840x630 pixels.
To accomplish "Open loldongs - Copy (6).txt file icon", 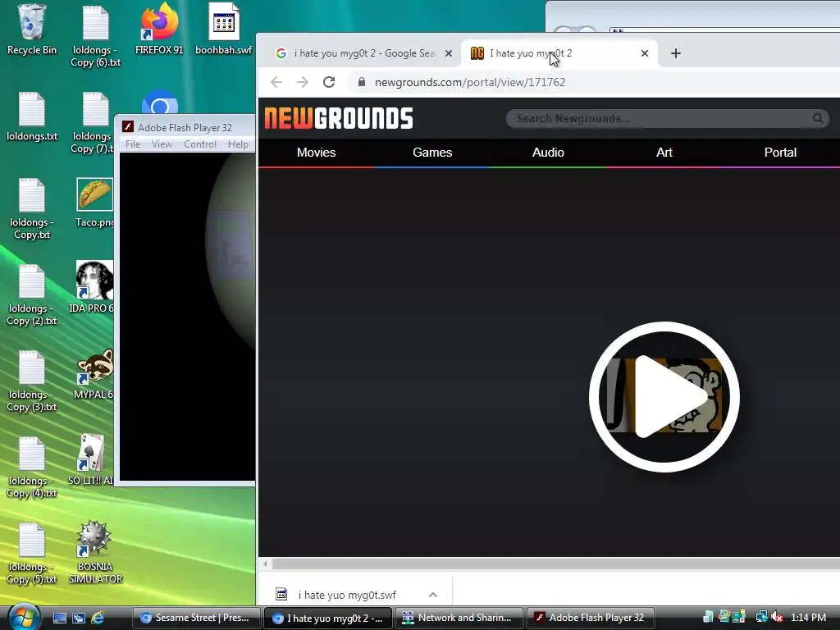I will tap(95, 35).
